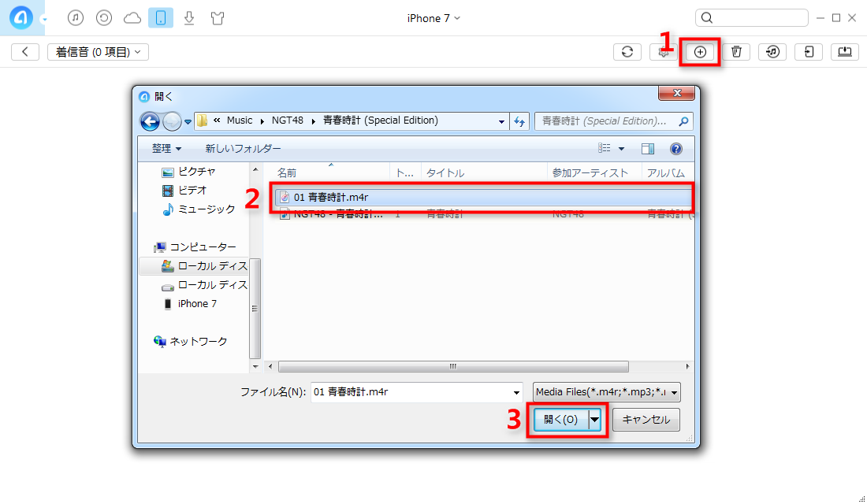
Task: Select 青春時計 (Special Edition) path segment
Action: click(381, 120)
